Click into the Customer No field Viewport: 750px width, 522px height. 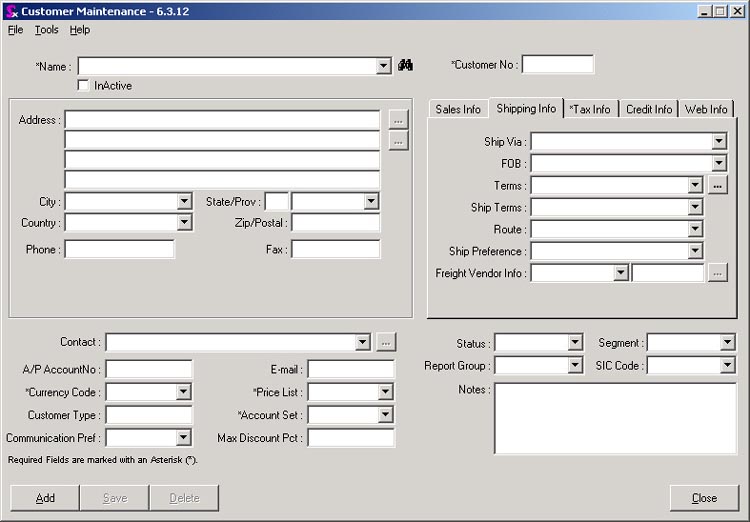coord(557,65)
